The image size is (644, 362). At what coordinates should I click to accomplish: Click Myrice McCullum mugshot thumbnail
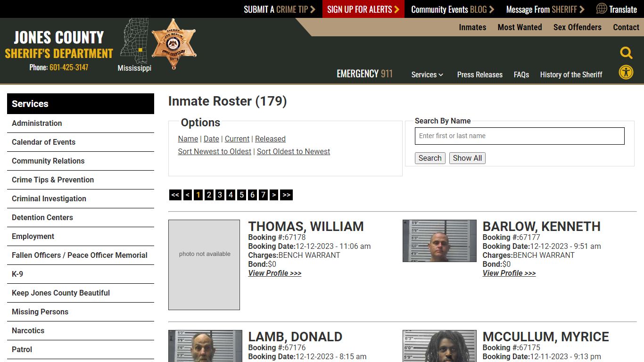439,346
